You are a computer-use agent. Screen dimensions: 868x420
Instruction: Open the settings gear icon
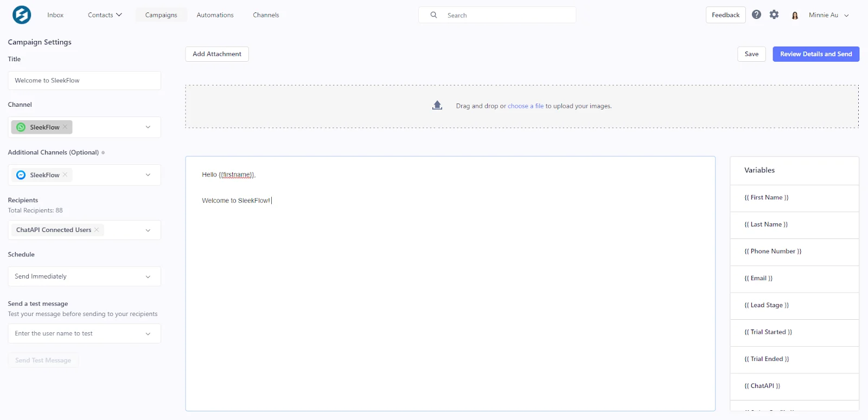tap(774, 15)
